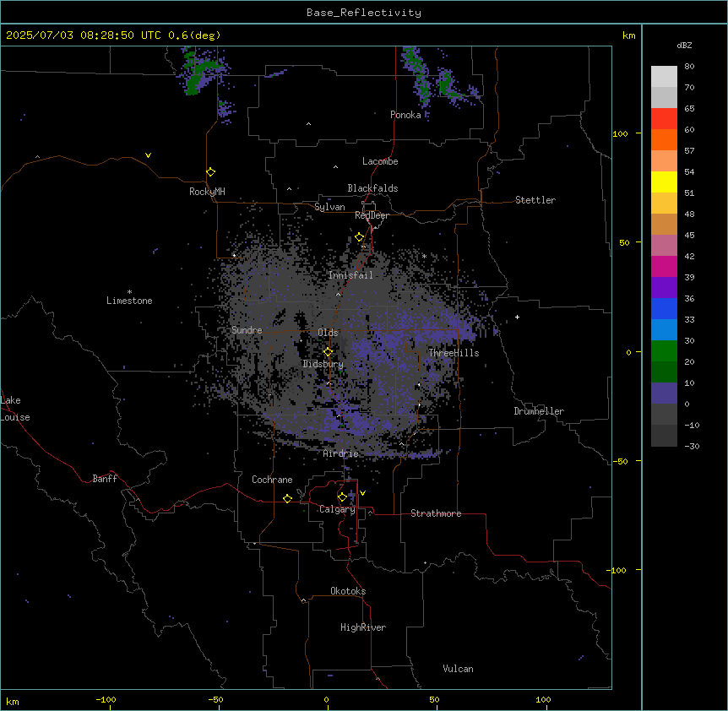Click the Airdrie city label
This screenshot has height=711, width=728.
coord(341,454)
